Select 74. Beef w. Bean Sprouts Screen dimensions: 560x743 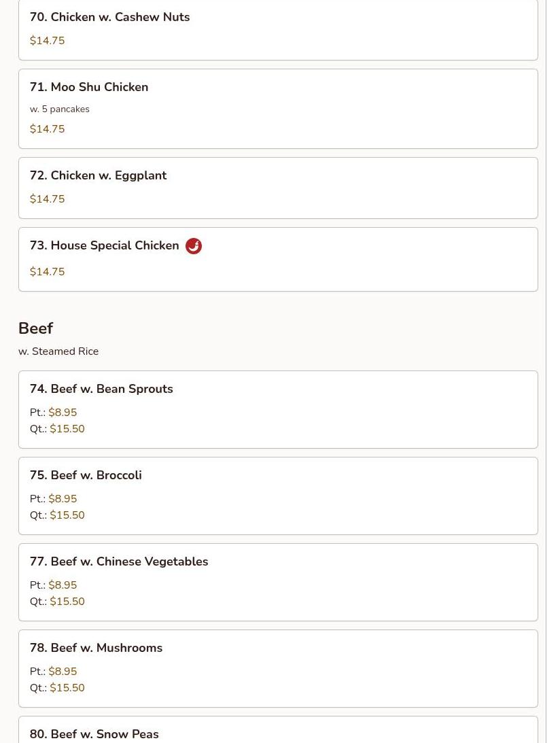278,409
